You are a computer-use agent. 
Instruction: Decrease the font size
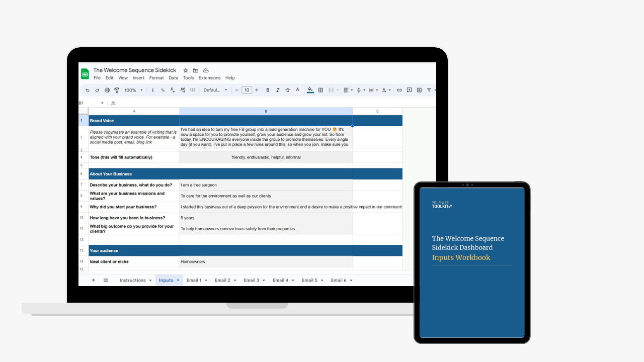[x=237, y=90]
